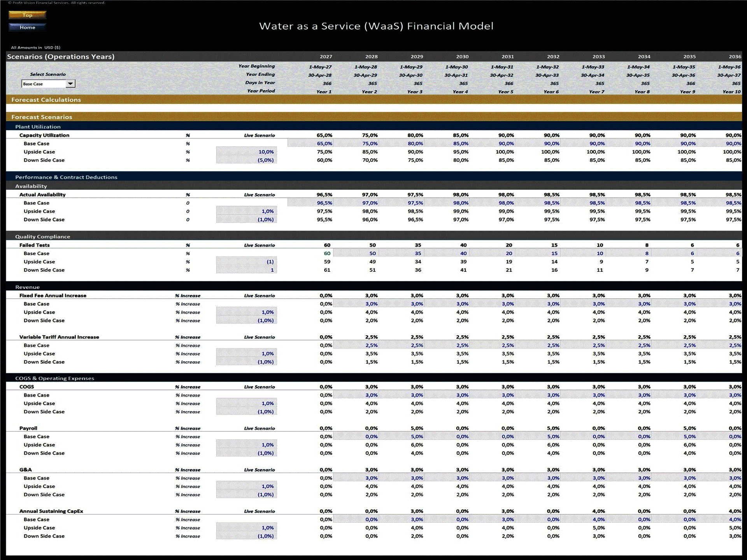
Task: Select Failed Tests Upside Case (1) input
Action: point(247,262)
